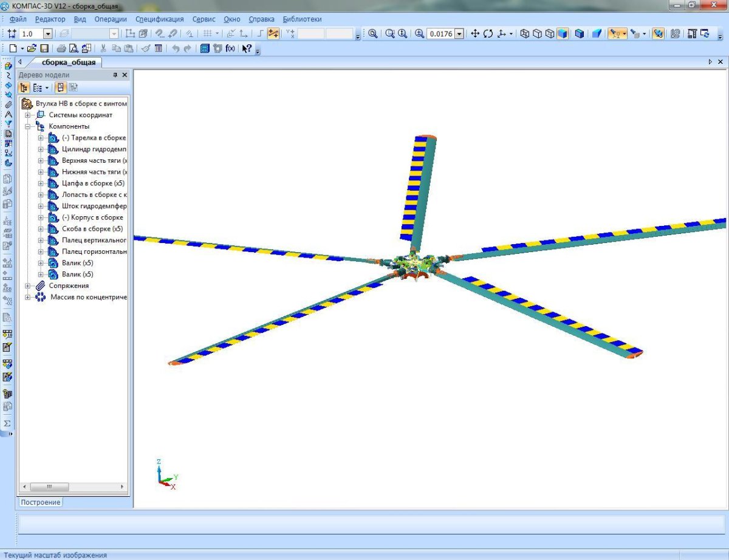Click the Построение tab at panel bottom
The width and height of the screenshot is (729, 560).
pos(41,502)
